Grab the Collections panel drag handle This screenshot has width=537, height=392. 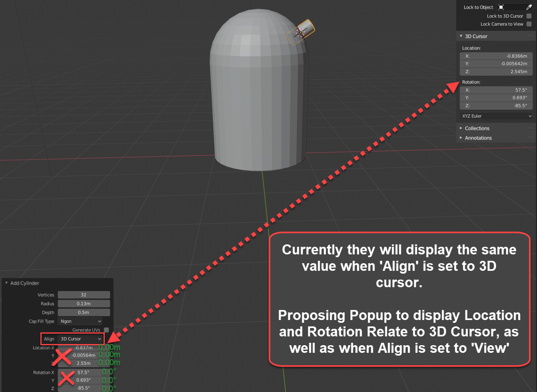click(x=531, y=128)
